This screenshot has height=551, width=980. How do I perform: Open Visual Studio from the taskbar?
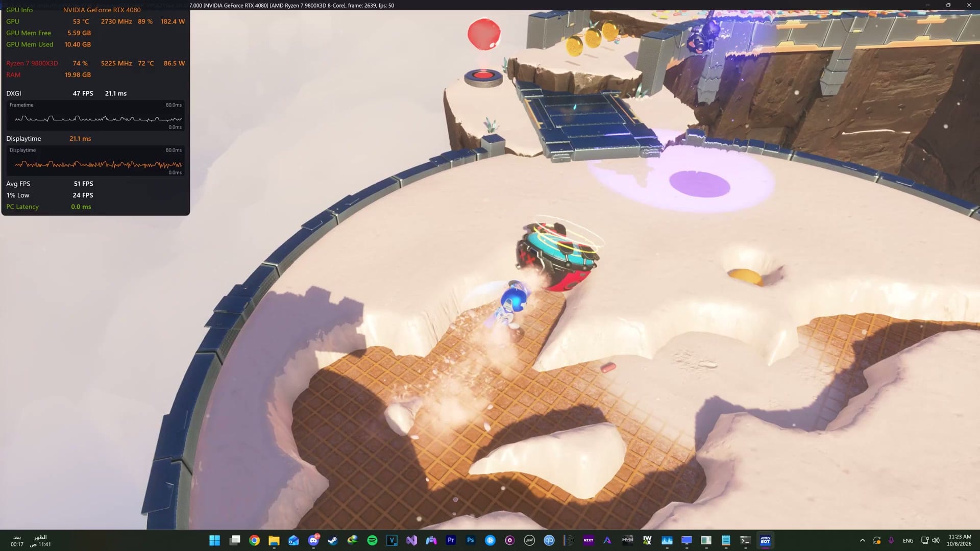pos(411,540)
